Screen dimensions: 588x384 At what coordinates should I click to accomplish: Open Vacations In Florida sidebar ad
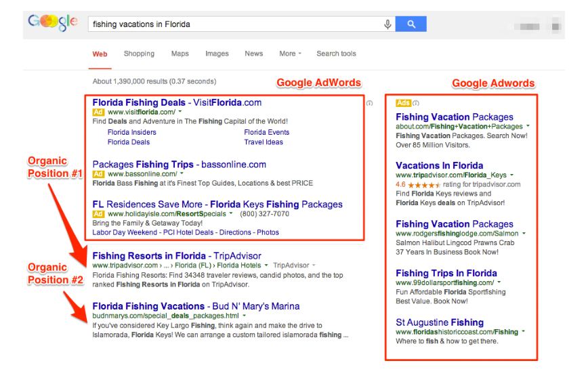pos(439,165)
